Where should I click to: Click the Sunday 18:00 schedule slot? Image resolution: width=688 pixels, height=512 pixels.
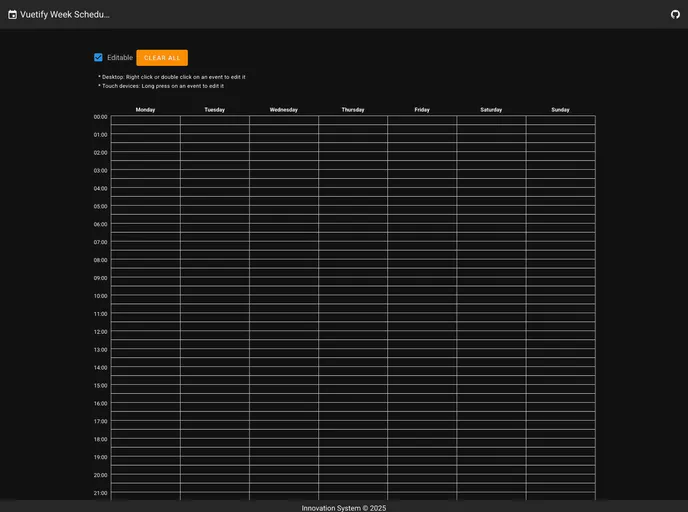[x=560, y=443]
